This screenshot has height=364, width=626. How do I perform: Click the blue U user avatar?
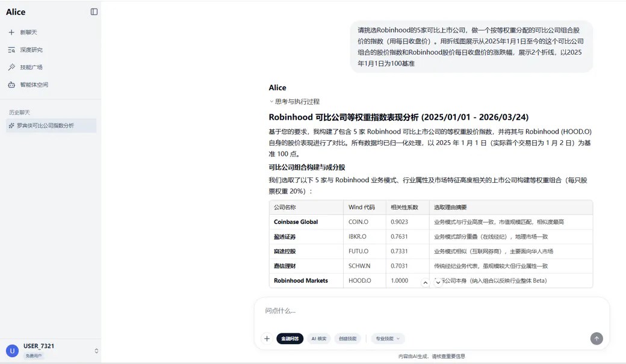12,351
